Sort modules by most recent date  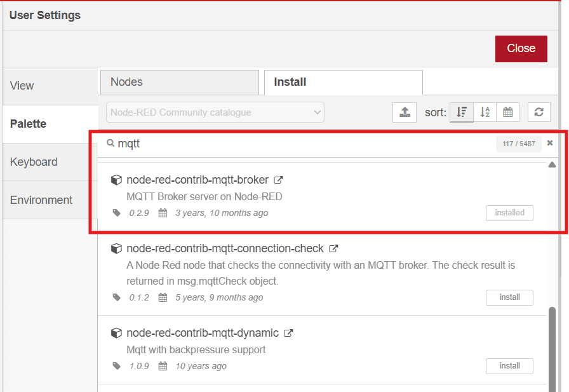click(508, 112)
